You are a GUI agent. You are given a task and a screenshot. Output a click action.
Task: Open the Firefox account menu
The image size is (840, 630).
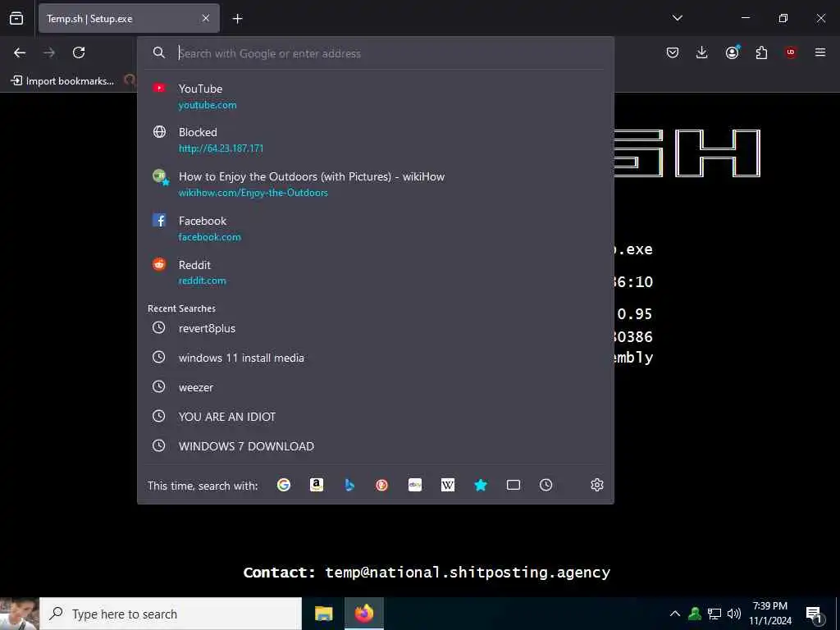732,52
